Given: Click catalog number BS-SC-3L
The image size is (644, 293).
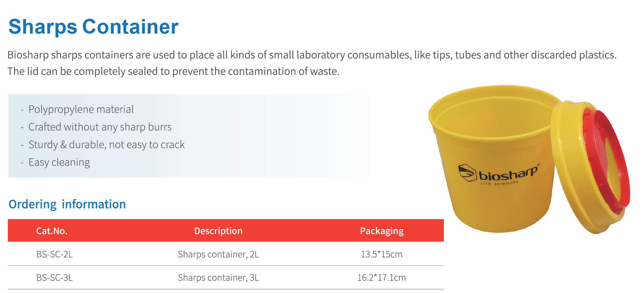Looking at the screenshot, I should [x=54, y=278].
